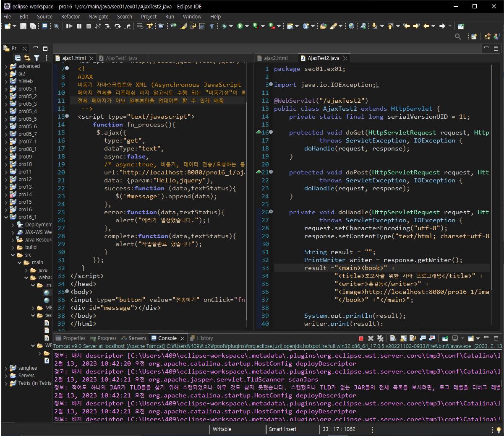Click the Save All icon
This screenshot has width=504, height=436.
(x=33, y=26)
